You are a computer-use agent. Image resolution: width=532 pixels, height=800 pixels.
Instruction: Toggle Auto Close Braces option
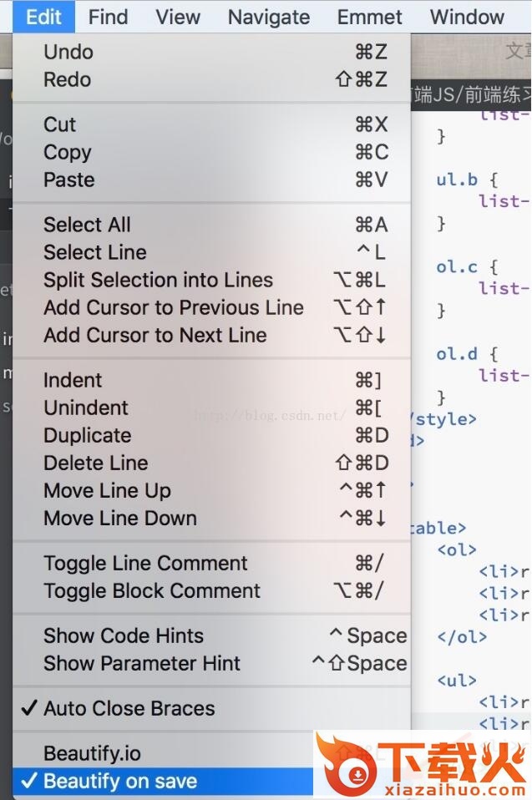pyautogui.click(x=129, y=708)
